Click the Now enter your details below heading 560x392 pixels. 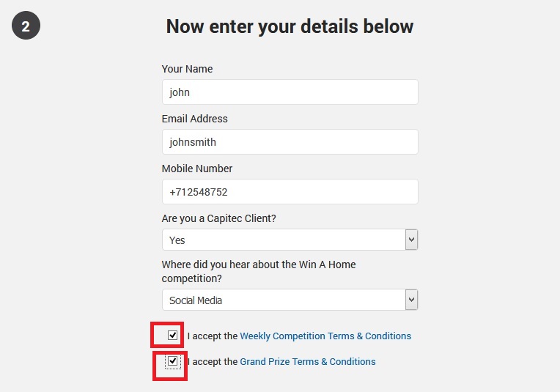[x=290, y=27]
